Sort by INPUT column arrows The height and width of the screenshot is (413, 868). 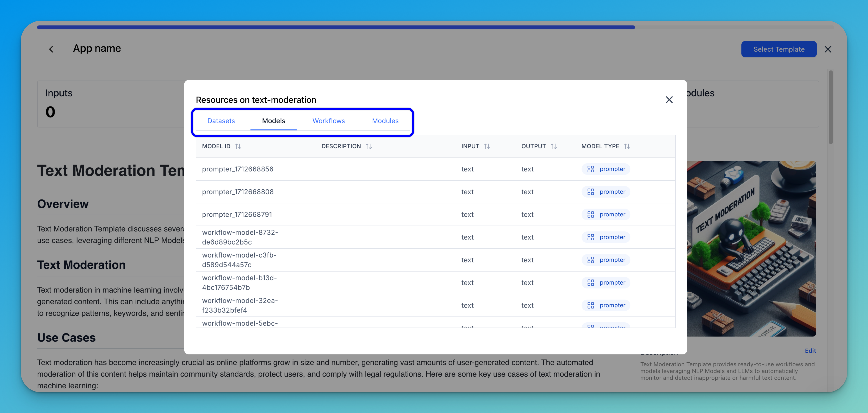point(486,146)
